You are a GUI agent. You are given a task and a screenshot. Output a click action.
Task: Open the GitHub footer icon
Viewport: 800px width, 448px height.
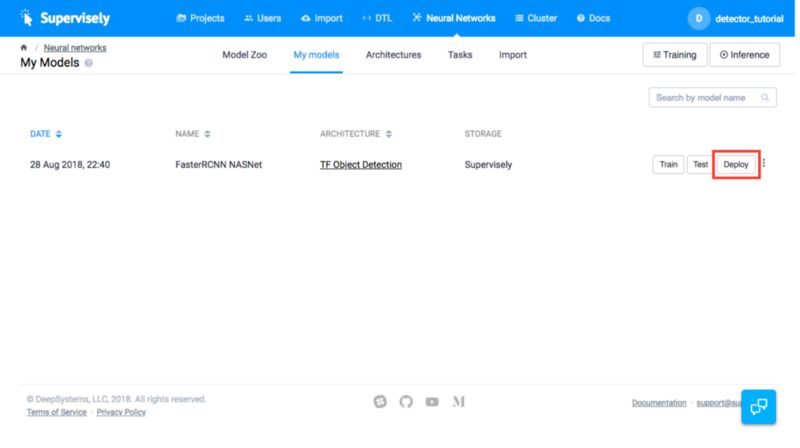[406, 402]
